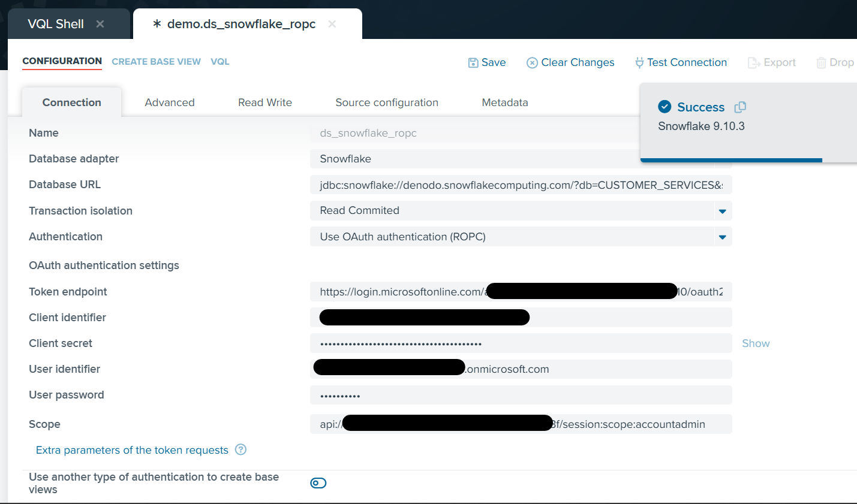This screenshot has width=857, height=504.
Task: Switch to the Read Write tab
Action: click(x=265, y=102)
